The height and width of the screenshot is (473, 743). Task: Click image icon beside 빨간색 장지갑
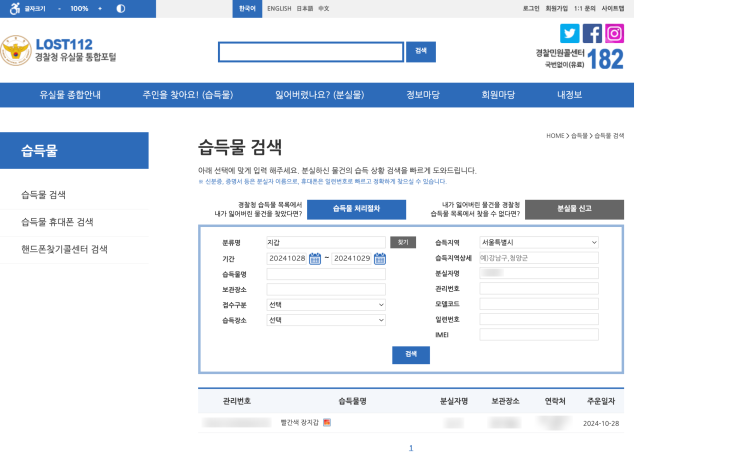pos(327,422)
